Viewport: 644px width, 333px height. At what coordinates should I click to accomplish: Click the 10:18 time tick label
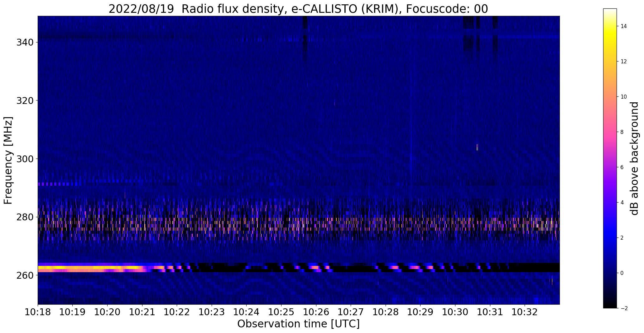pyautogui.click(x=38, y=312)
